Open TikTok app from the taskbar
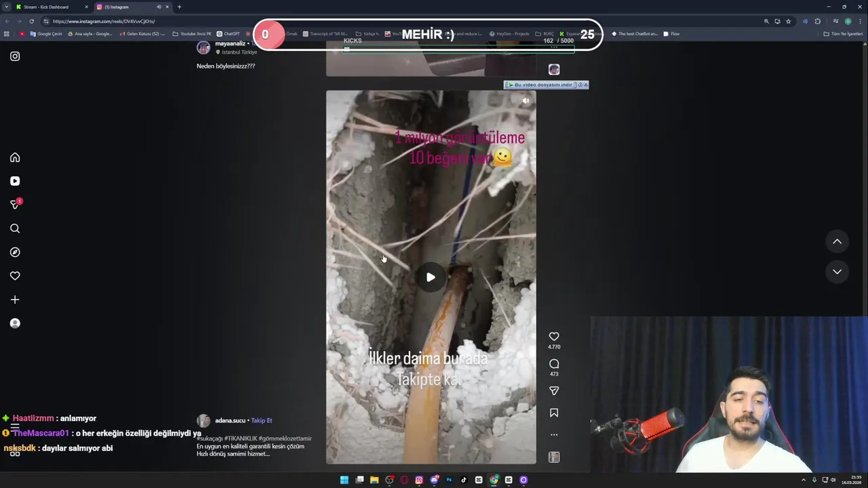The image size is (868, 488). pyautogui.click(x=464, y=480)
